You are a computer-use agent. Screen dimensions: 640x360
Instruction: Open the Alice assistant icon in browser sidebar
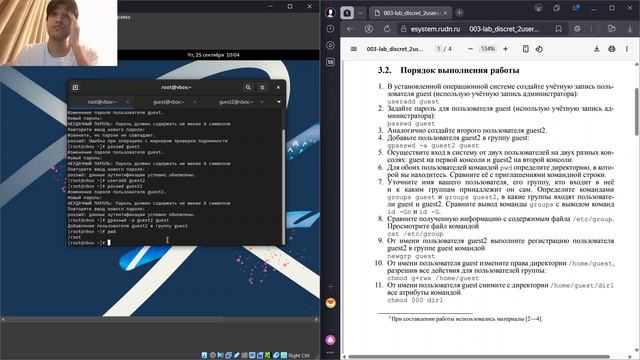pyautogui.click(x=330, y=340)
